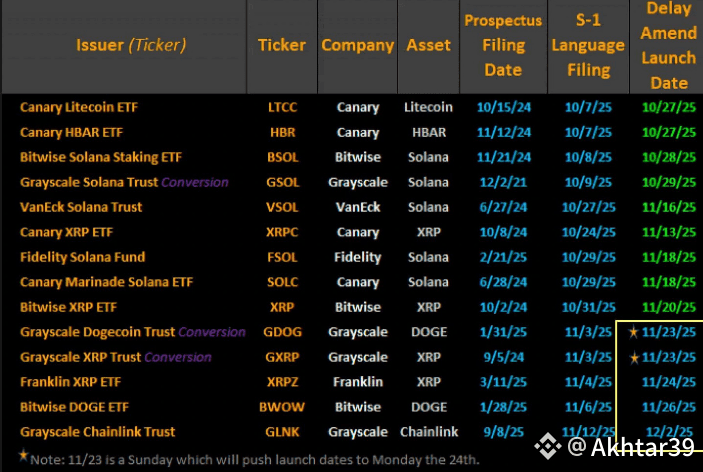This screenshot has width=703, height=472.
Task: Select the Delay Amend Launch Date header
Action: point(668,47)
